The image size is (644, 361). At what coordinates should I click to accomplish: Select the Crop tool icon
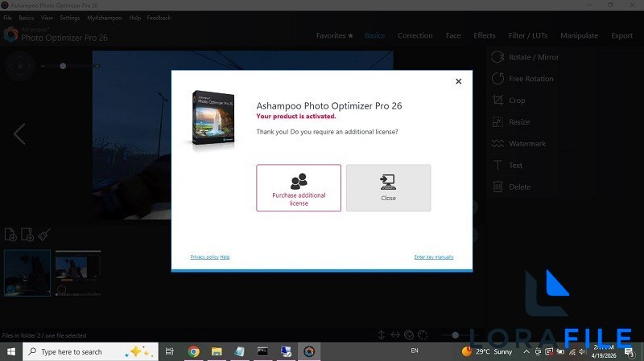click(x=497, y=100)
